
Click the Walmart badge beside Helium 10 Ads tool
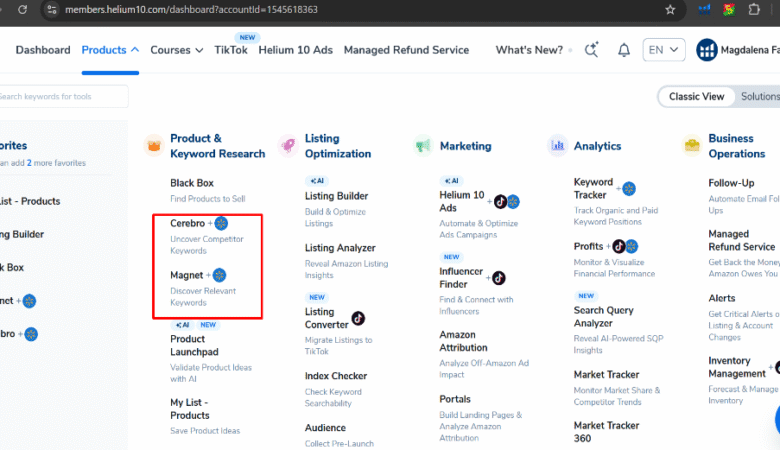coord(513,201)
